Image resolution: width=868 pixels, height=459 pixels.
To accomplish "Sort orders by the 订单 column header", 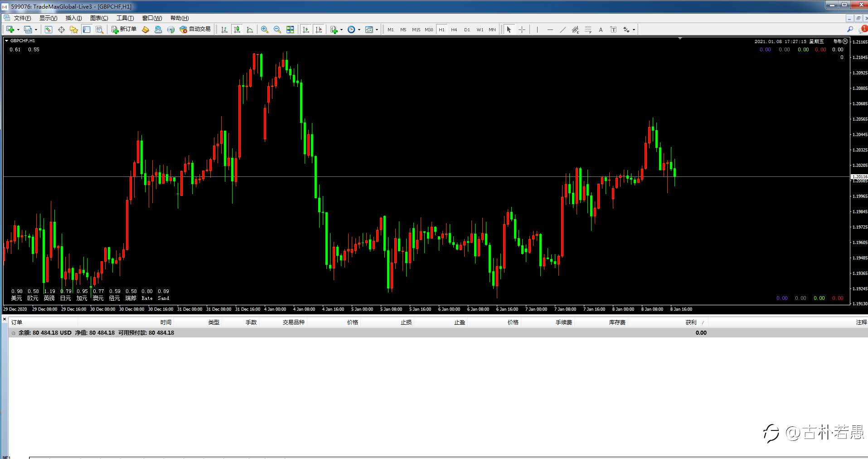I will pos(17,322).
